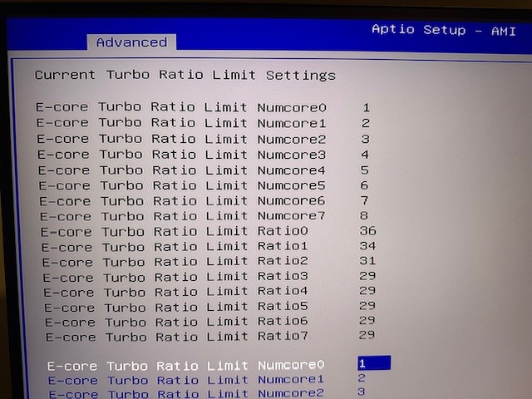Choose the E-core Turbo Ratio Limit Ratio3 row

point(175,277)
